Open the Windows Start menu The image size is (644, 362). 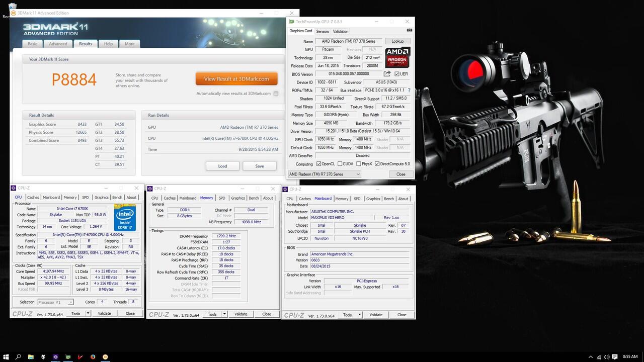[6, 357]
